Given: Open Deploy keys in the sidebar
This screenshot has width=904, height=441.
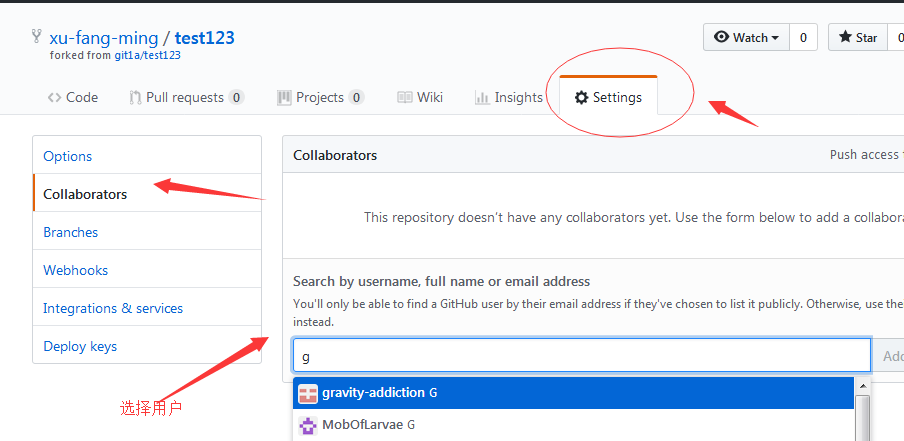Looking at the screenshot, I should coord(80,346).
